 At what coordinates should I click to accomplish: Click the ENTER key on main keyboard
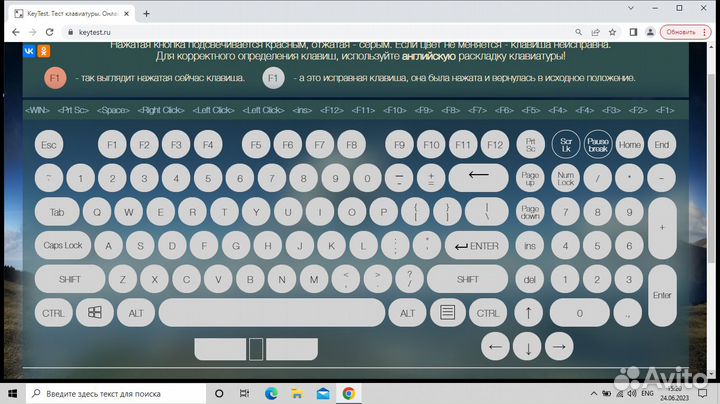tap(477, 245)
